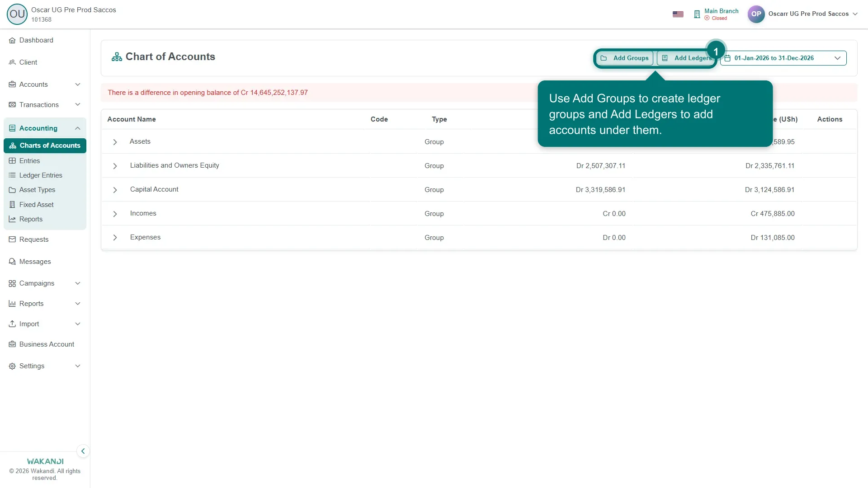
Task: Open the Fixed Asset submenu item
Action: click(45, 205)
